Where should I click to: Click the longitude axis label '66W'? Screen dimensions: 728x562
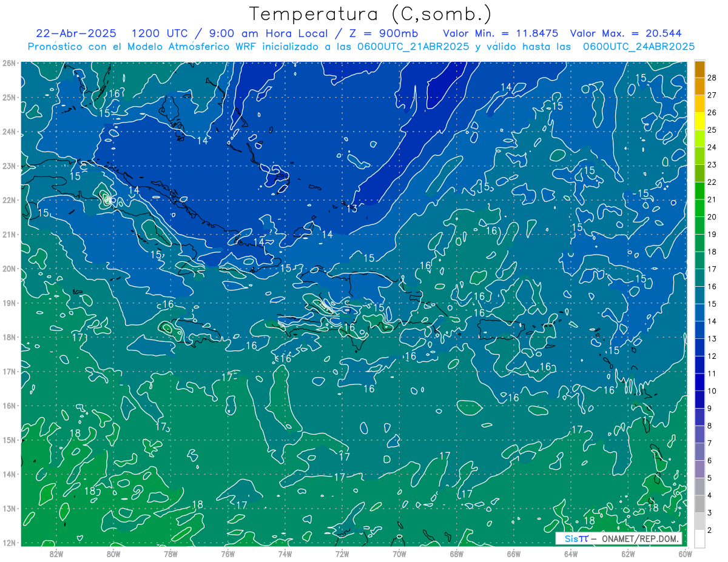coord(513,554)
